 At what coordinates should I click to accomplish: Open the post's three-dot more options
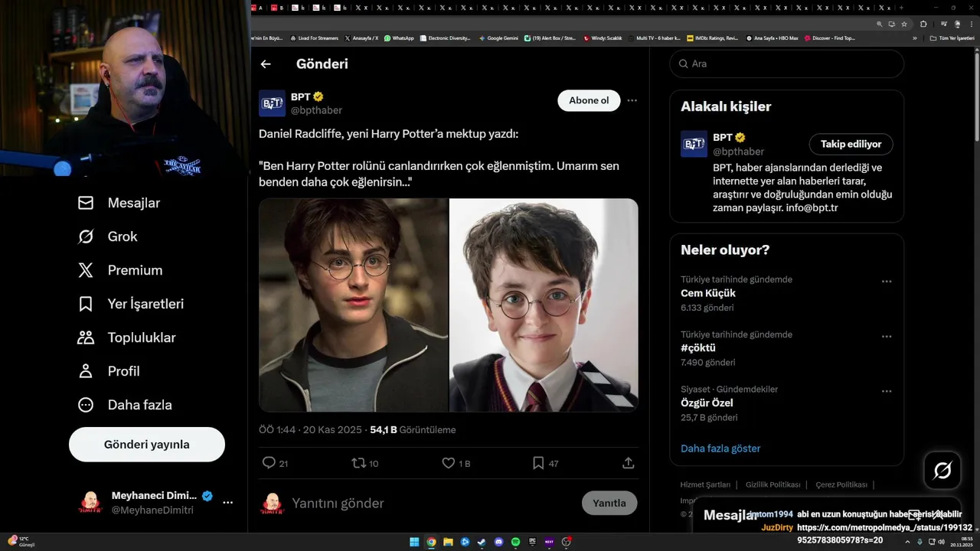point(632,100)
